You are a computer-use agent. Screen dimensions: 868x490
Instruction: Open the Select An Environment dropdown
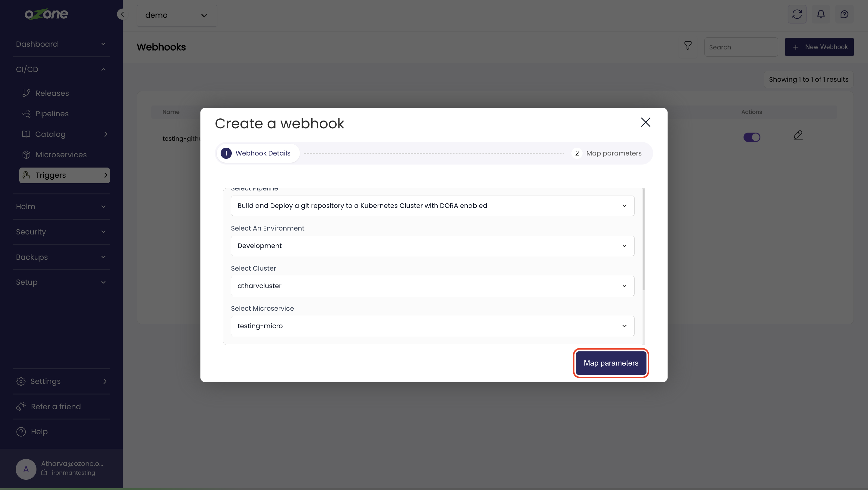click(x=432, y=246)
